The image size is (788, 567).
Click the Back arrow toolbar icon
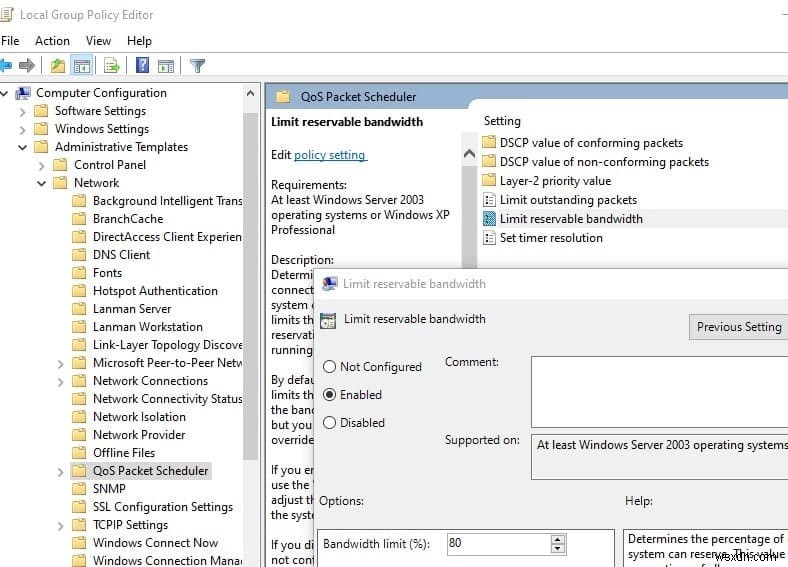(6, 65)
